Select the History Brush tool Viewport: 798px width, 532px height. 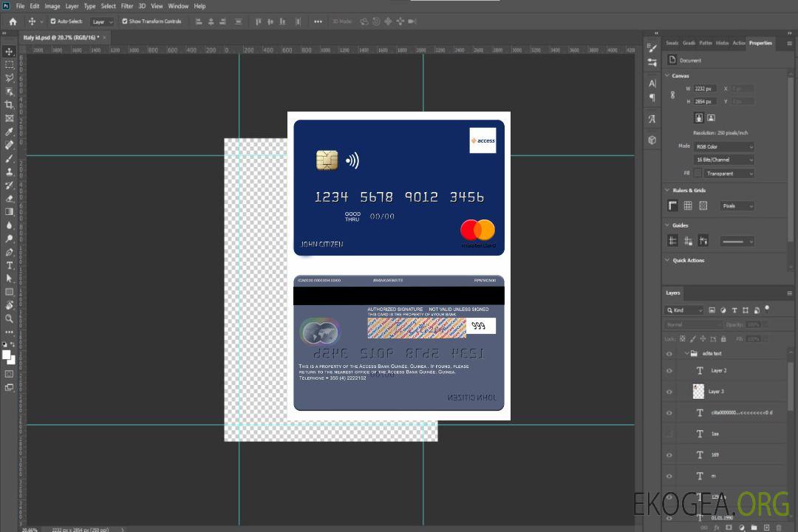9,185
